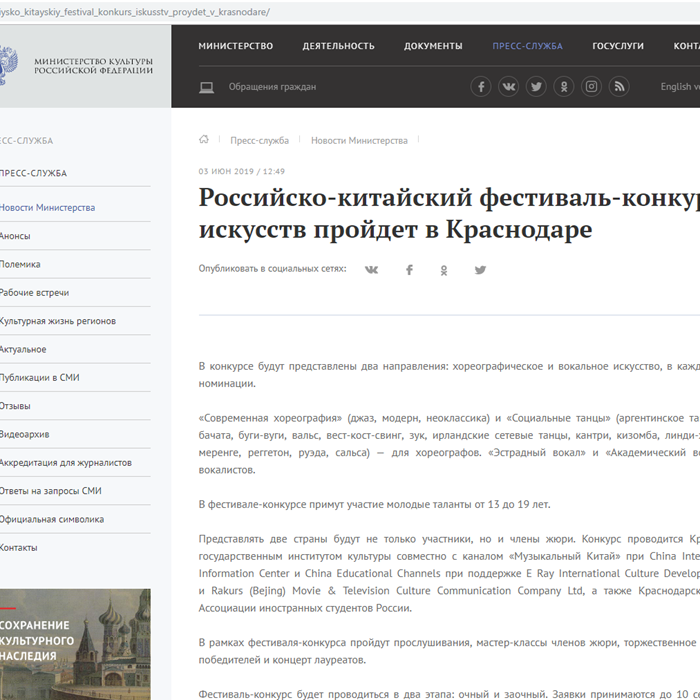Image resolution: width=700 pixels, height=700 pixels.
Task: Click the Ministry of Culture eagle emblem
Action: coord(8,65)
